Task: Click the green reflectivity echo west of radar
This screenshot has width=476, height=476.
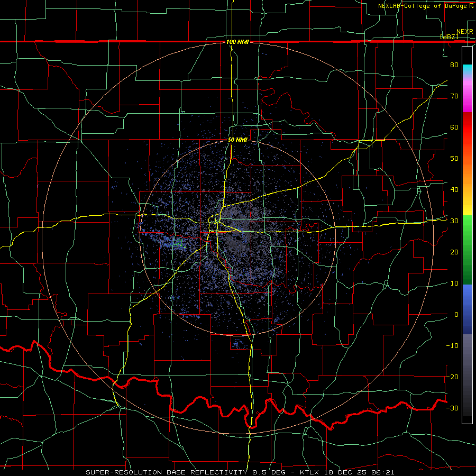Action: (x=179, y=243)
